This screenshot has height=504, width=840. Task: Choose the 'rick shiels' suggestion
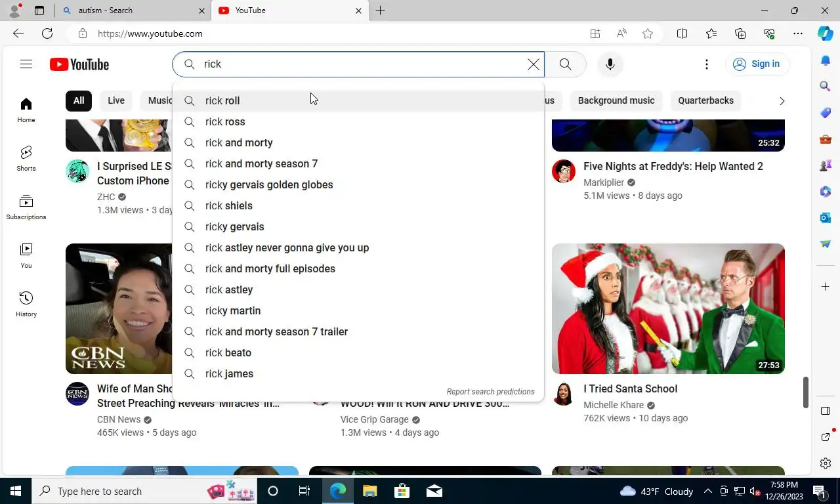pos(358,205)
